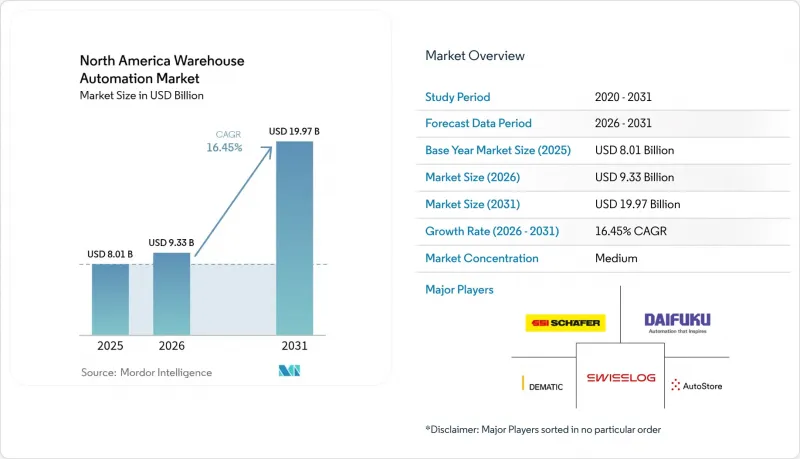
Task: Click the Dematic logo
Action: (542, 384)
